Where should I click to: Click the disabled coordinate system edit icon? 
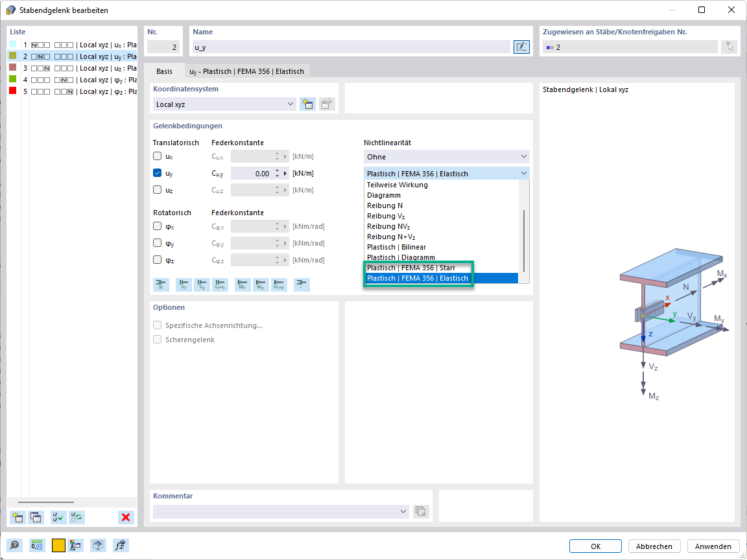click(327, 104)
